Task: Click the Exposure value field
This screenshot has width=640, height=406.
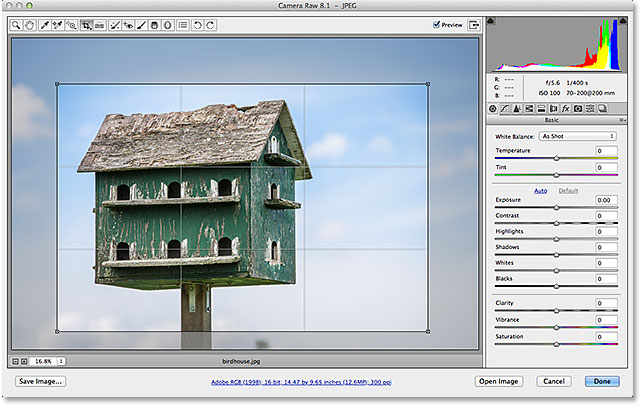Action: (x=606, y=200)
